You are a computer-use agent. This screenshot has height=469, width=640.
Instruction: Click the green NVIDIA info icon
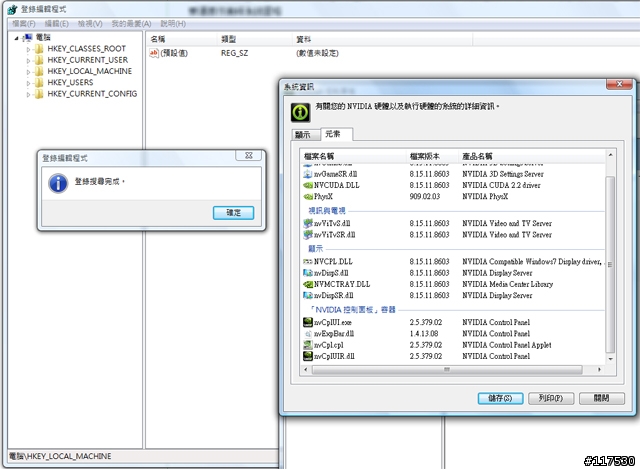click(300, 113)
